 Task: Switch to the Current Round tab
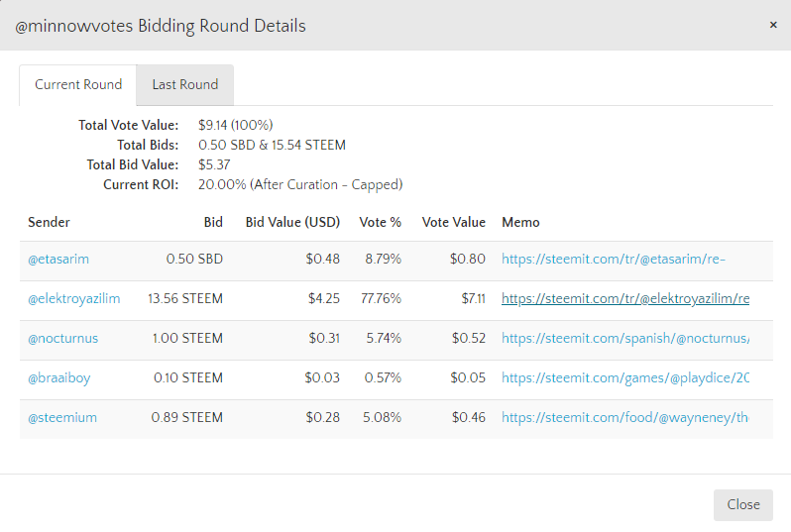coord(78,85)
